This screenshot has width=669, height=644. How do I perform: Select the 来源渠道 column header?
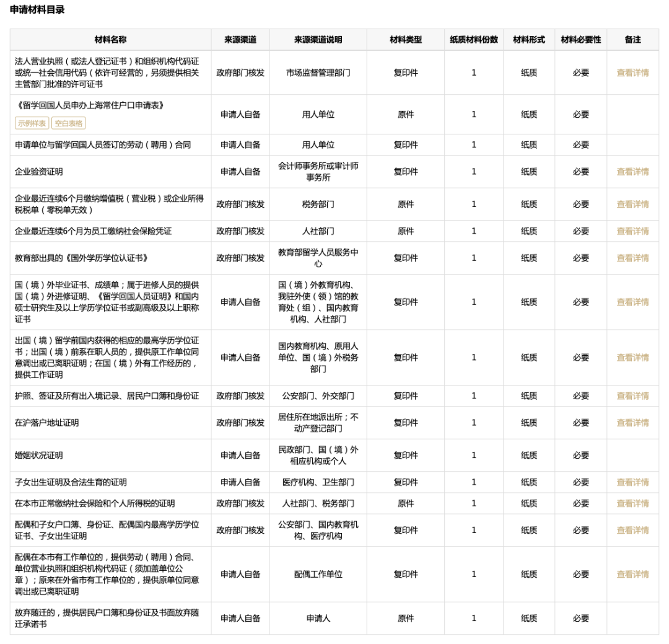tap(240, 40)
